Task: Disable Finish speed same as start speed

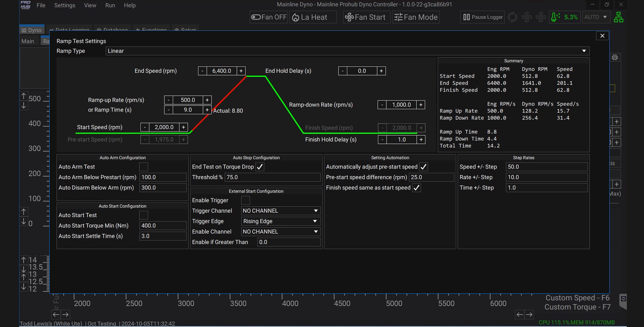Action: coord(417,188)
